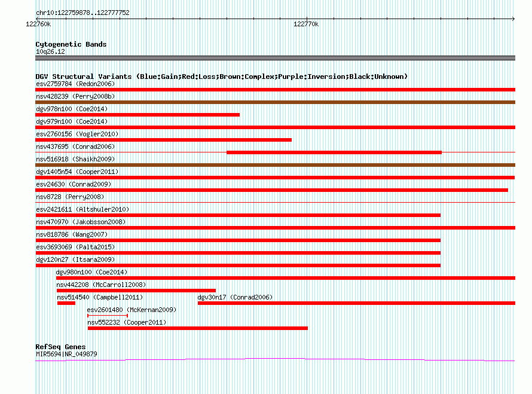Select the esv2421611 (Altshuler2010) label
Viewport: 532px width, 394px height.
pyautogui.click(x=82, y=209)
